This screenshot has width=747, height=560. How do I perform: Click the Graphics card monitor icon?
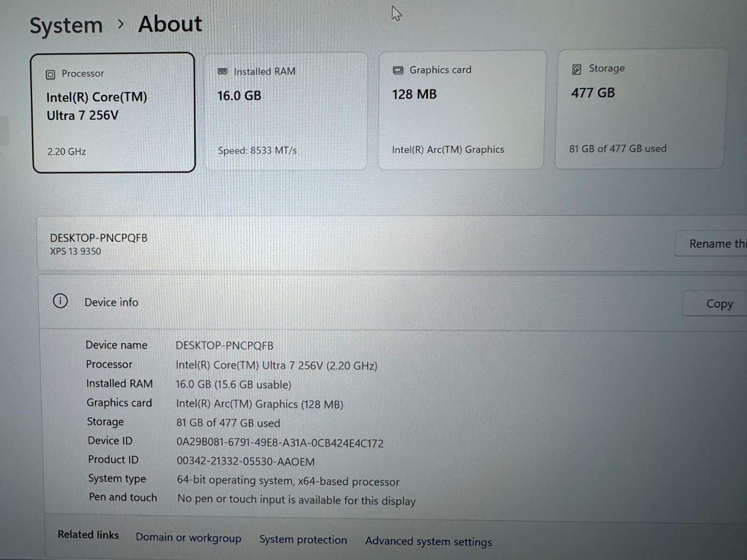[398, 70]
